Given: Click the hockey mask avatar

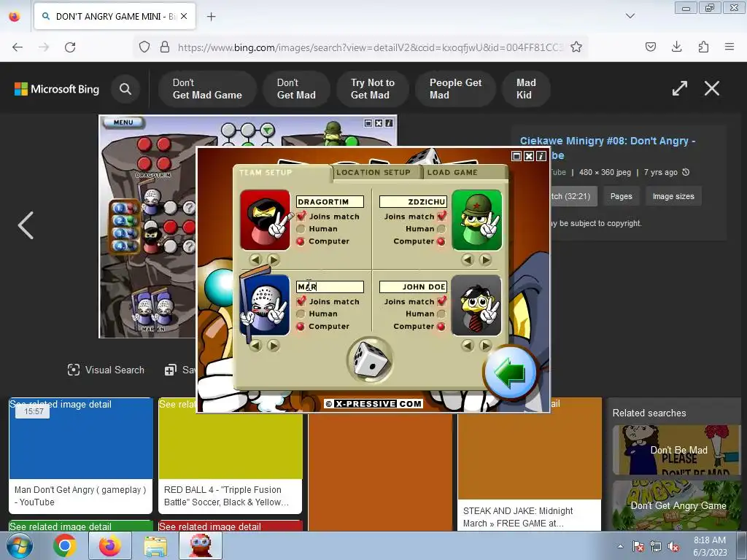Looking at the screenshot, I should click(265, 306).
